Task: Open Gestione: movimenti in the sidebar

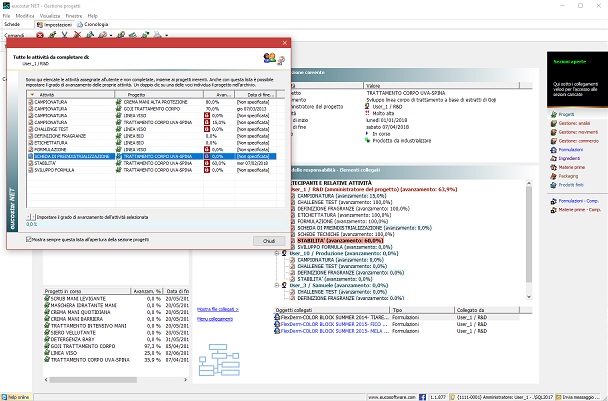Action: (x=578, y=132)
